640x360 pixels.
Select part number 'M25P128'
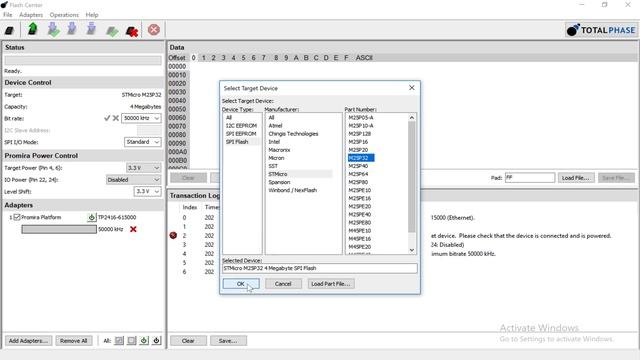click(x=360, y=134)
